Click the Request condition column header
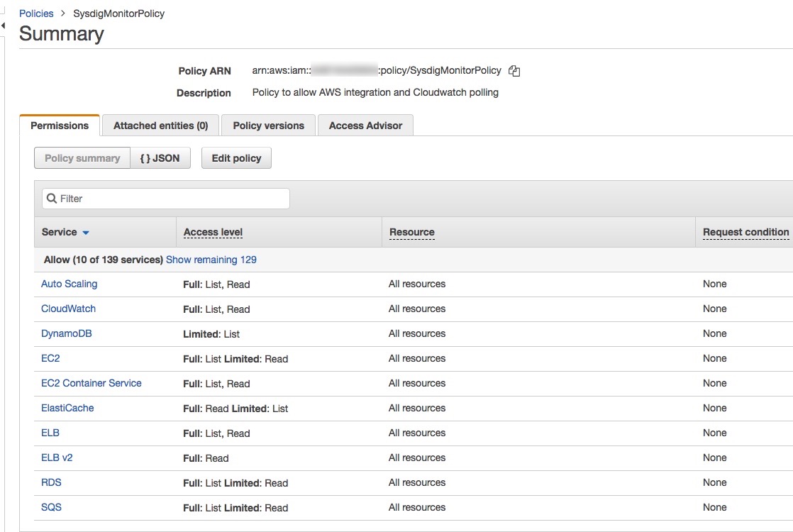The image size is (793, 532). (x=746, y=232)
